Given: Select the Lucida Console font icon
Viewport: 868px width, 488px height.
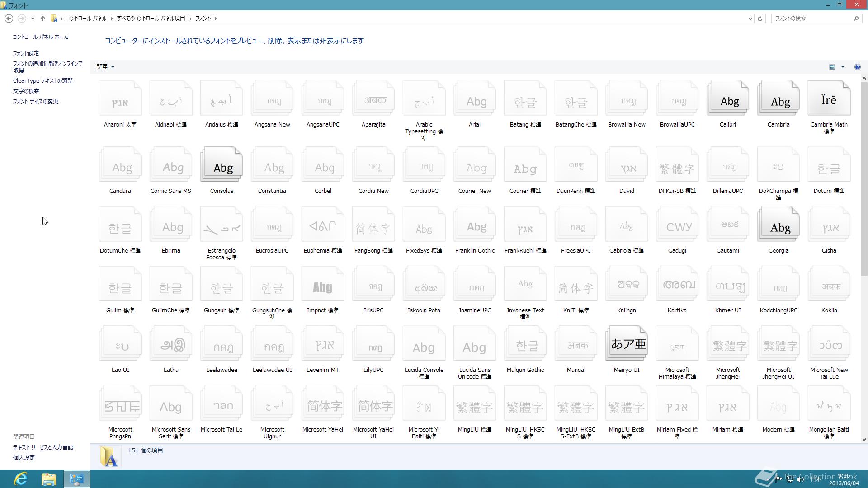Looking at the screenshot, I should [424, 344].
